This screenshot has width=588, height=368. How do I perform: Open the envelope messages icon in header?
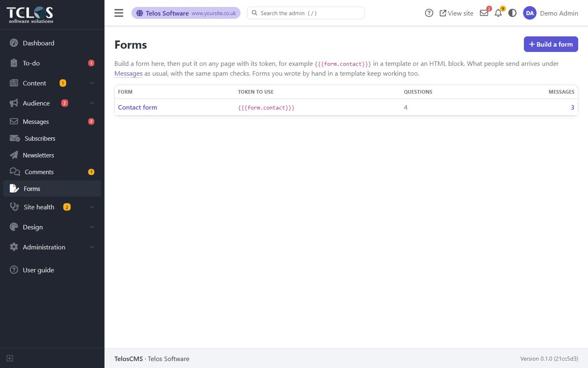[x=484, y=13]
